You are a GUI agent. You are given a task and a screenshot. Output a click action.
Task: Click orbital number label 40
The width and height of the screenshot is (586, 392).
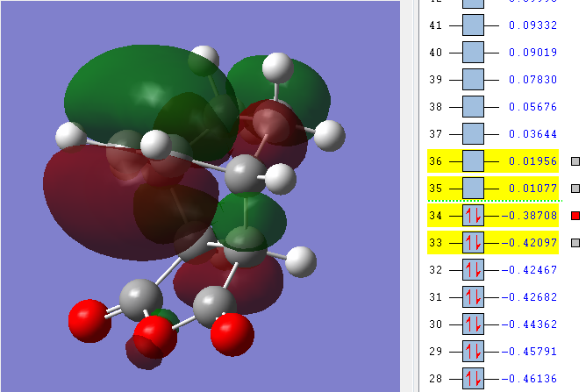click(x=436, y=53)
